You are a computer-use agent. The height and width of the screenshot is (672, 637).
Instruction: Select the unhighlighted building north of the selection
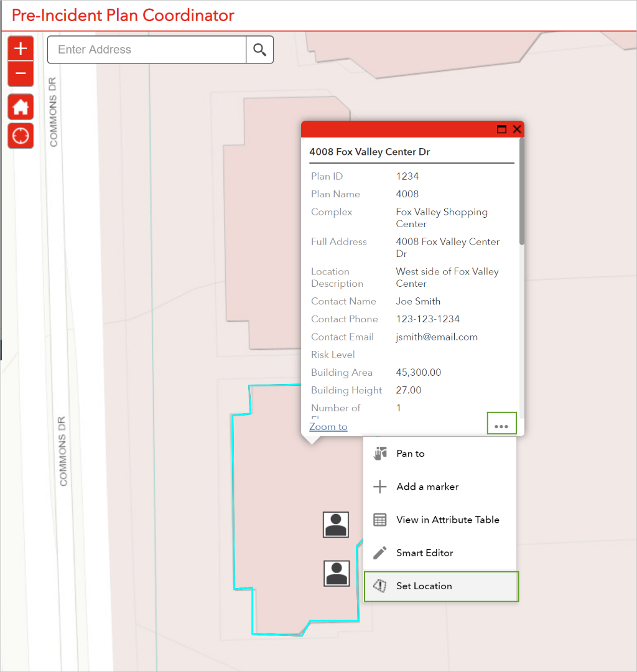coord(261,249)
